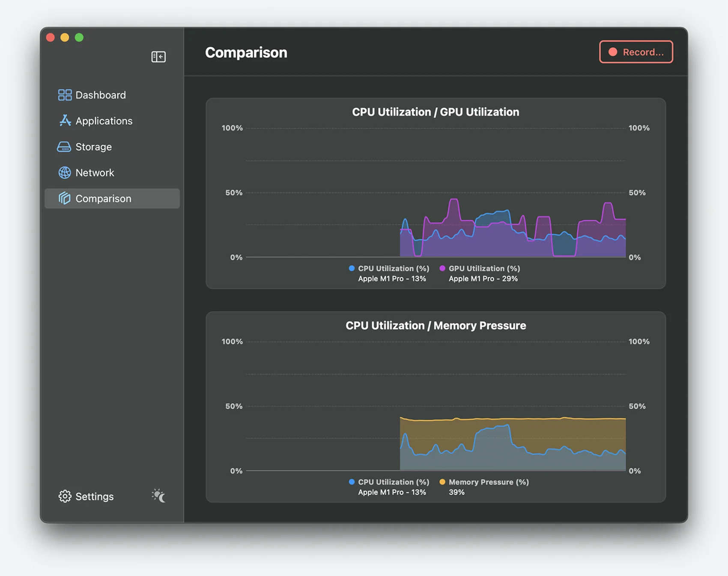
Task: Click the orange Memory Pressure legend dot
Action: coord(442,482)
